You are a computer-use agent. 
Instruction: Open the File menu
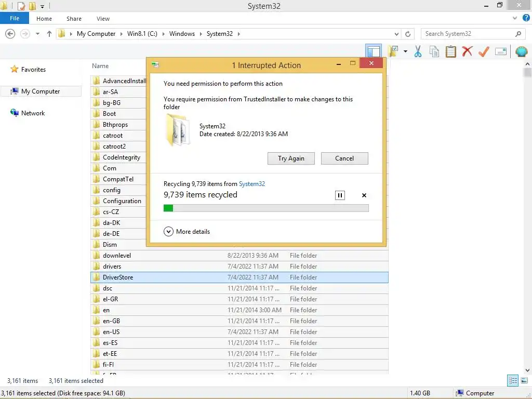click(14, 18)
